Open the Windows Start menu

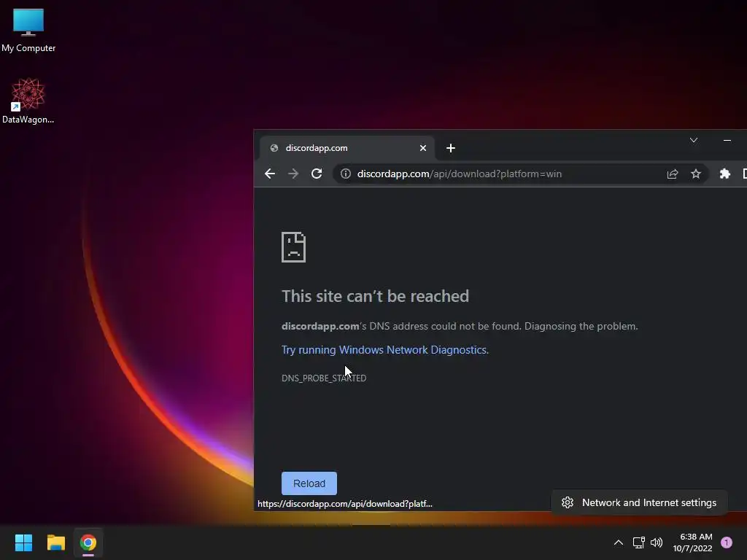(23, 542)
